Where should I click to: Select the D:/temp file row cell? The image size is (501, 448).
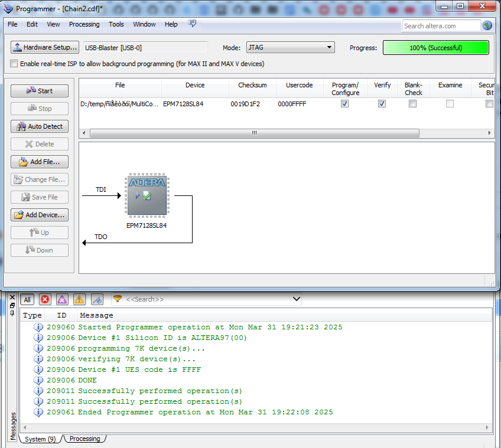(x=119, y=104)
